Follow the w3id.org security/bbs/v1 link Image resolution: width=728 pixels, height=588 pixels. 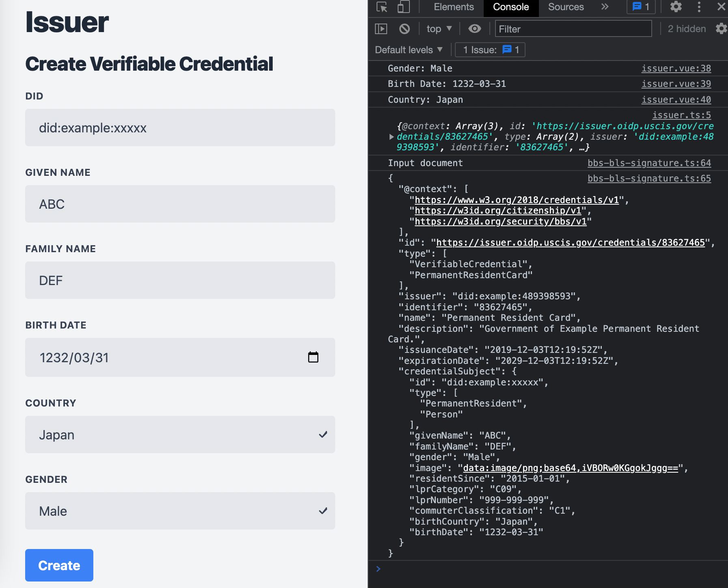click(501, 221)
